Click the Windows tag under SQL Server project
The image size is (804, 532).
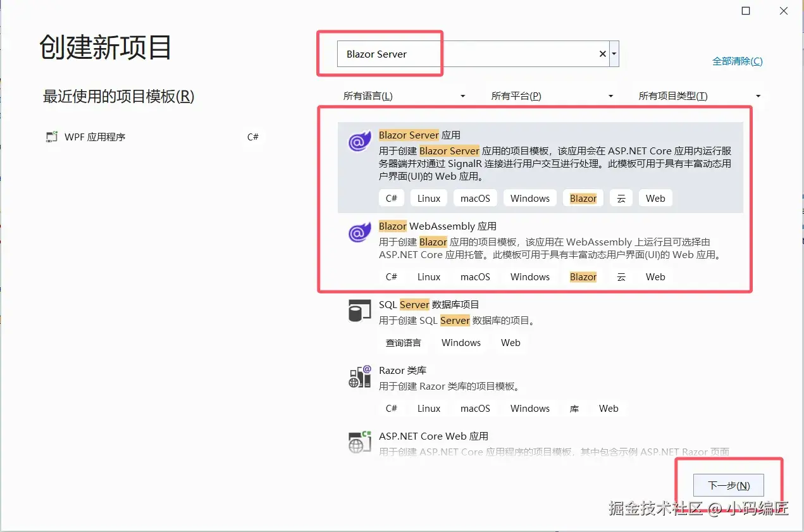(x=461, y=342)
